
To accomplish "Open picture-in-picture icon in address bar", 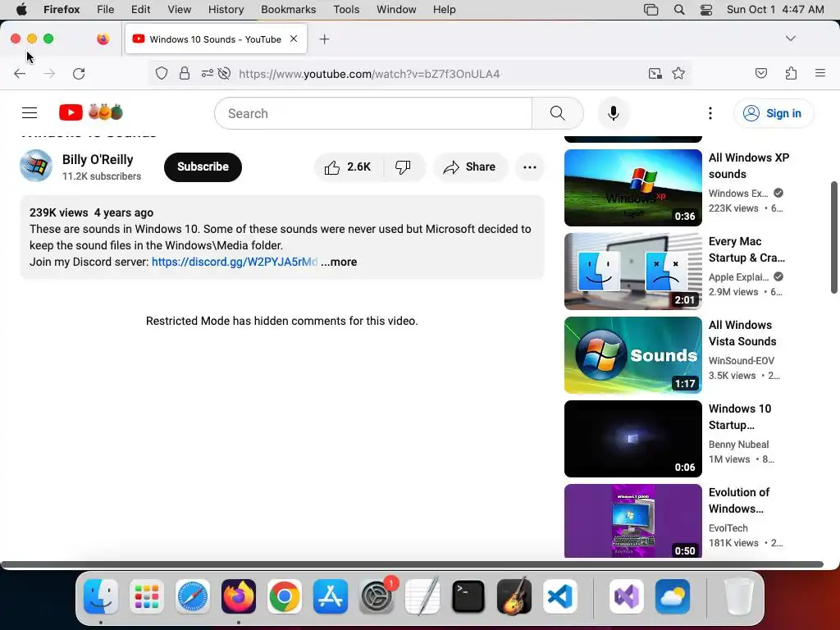I will (x=655, y=73).
